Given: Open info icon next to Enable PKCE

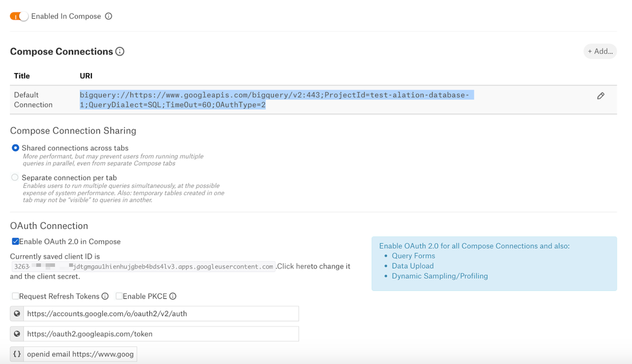Looking at the screenshot, I should click(173, 296).
